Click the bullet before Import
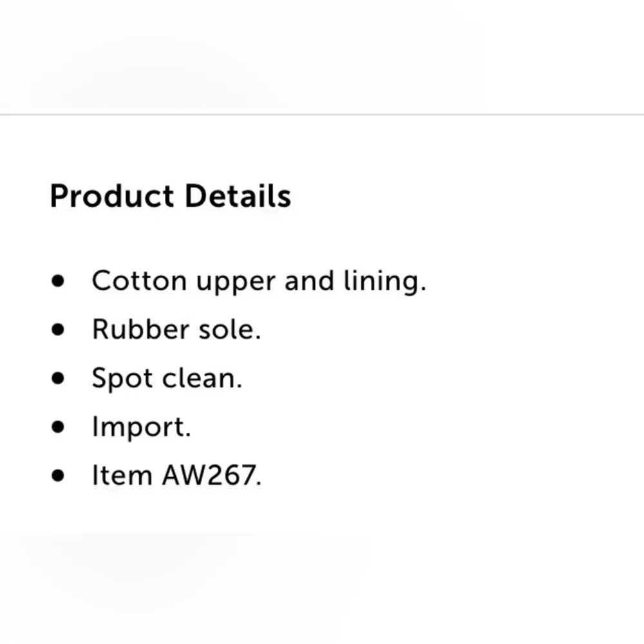The height and width of the screenshot is (644, 644). pos(58,427)
